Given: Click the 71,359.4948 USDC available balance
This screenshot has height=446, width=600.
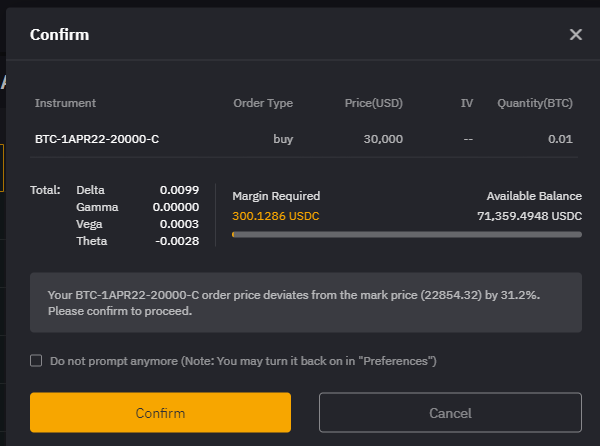Looking at the screenshot, I should coord(529,215).
